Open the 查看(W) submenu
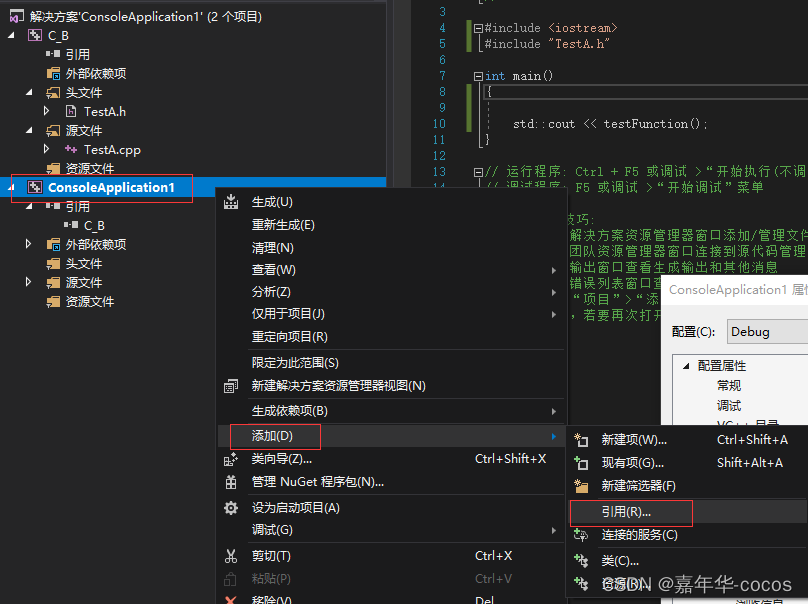Screen dimensions: 808x604 pos(391,270)
